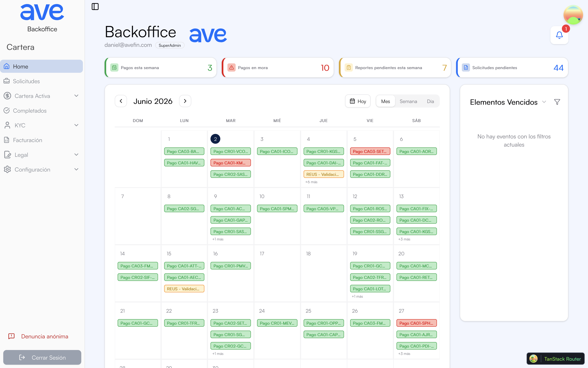The image size is (588, 368).
Task: Go to next month arrow
Action: tap(185, 101)
